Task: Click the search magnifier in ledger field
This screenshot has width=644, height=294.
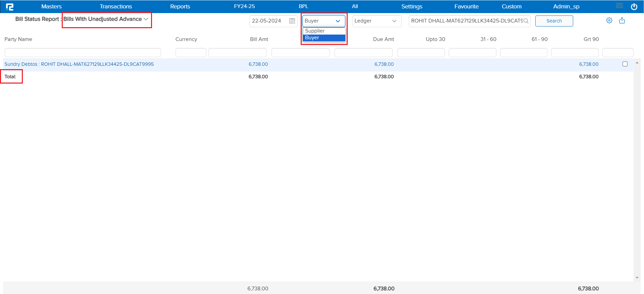Action: pyautogui.click(x=526, y=21)
